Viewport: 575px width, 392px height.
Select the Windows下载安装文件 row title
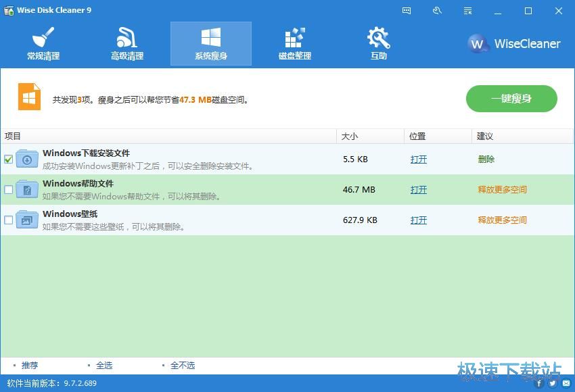pyautogui.click(x=86, y=153)
